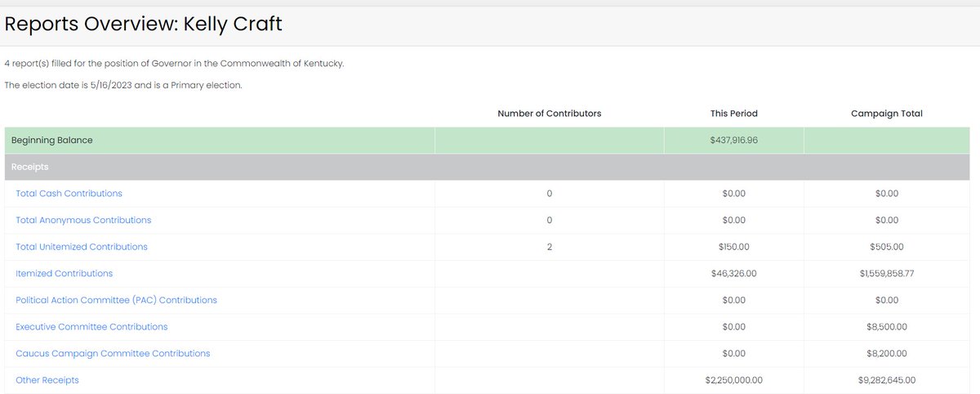
Task: Click the Beginning Balance row label
Action: click(52, 141)
